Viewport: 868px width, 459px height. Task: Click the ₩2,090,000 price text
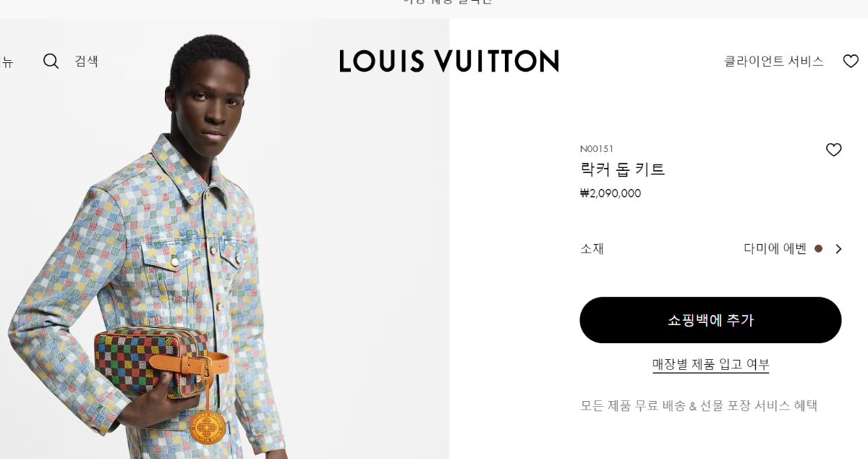610,193
